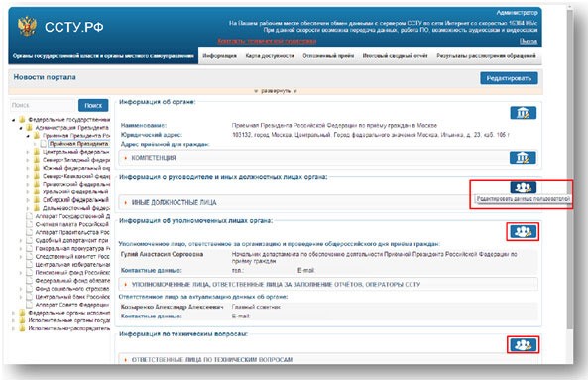
Task: Click document icon of 'Счетная палата Российской' item
Action: pos(29,224)
